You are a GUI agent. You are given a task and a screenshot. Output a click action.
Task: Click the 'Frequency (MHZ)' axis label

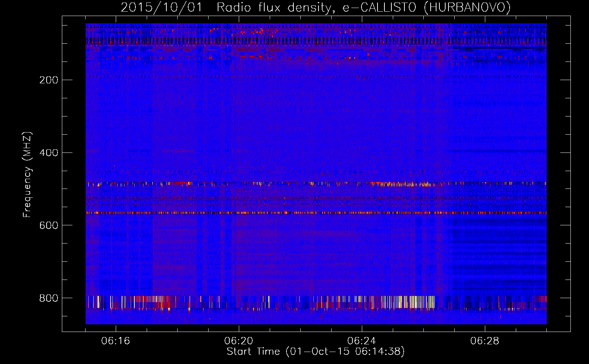[x=27, y=175]
